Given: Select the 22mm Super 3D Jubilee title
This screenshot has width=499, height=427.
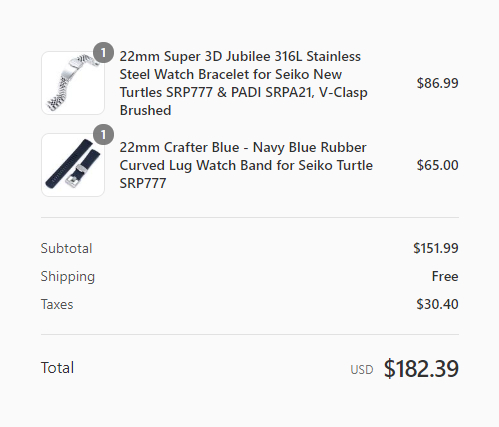Looking at the screenshot, I should point(244,83).
